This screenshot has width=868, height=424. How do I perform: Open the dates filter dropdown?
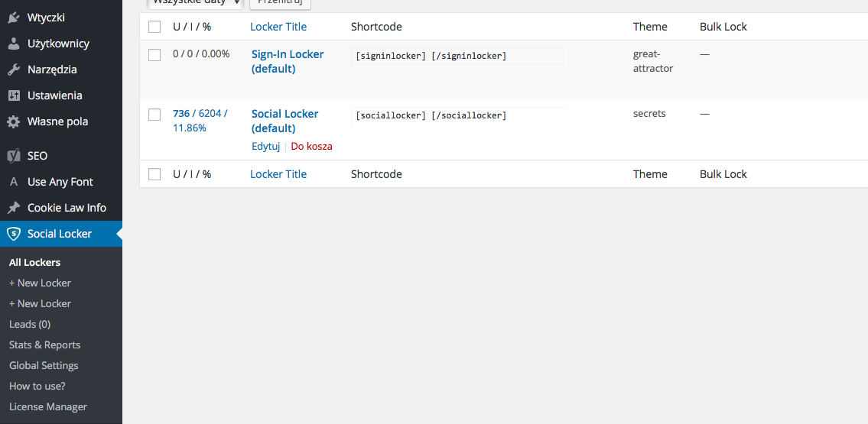coord(195,3)
